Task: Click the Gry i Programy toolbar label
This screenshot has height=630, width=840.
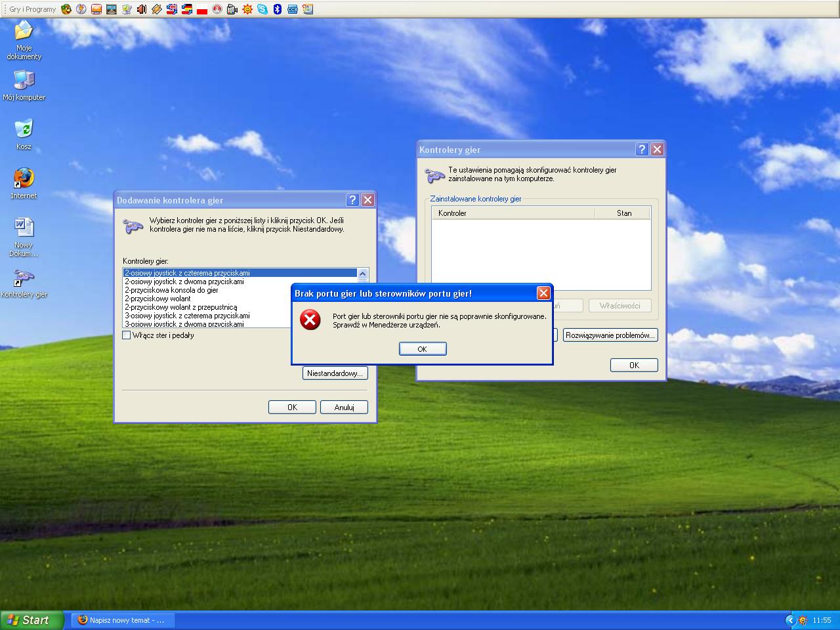Action: click(32, 9)
